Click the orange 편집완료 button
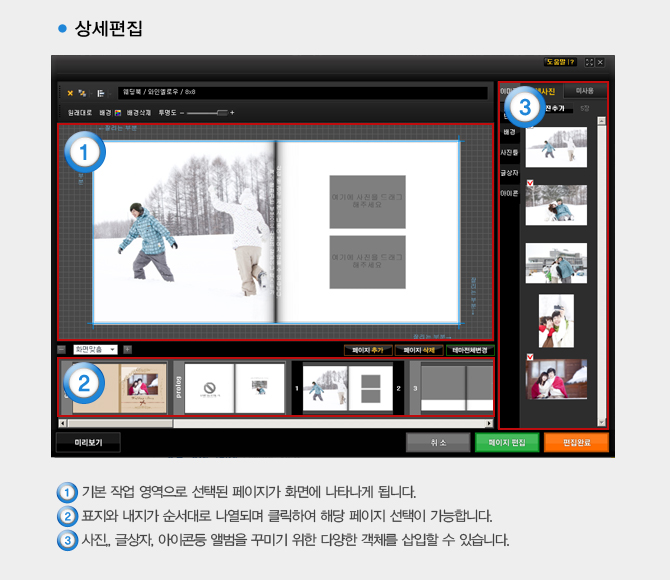 point(575,441)
